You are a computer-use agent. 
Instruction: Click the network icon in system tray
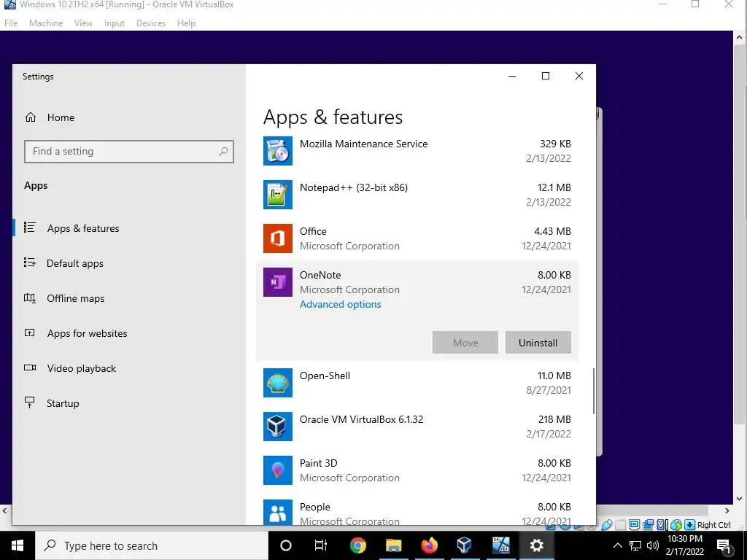pyautogui.click(x=635, y=545)
